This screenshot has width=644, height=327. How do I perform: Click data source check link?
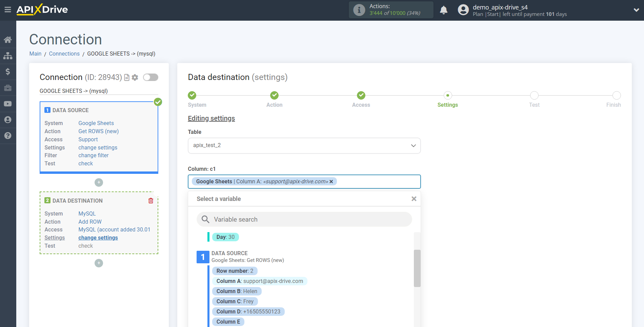pyautogui.click(x=85, y=163)
